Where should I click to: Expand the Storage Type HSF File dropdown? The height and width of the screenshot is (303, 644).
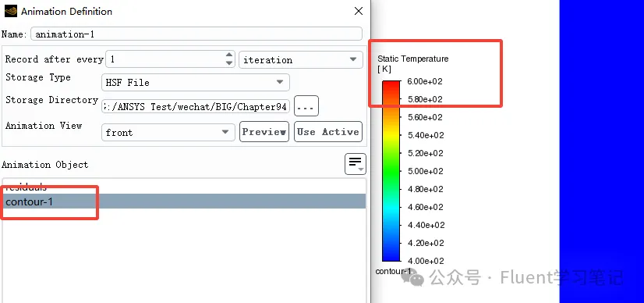[x=196, y=82]
